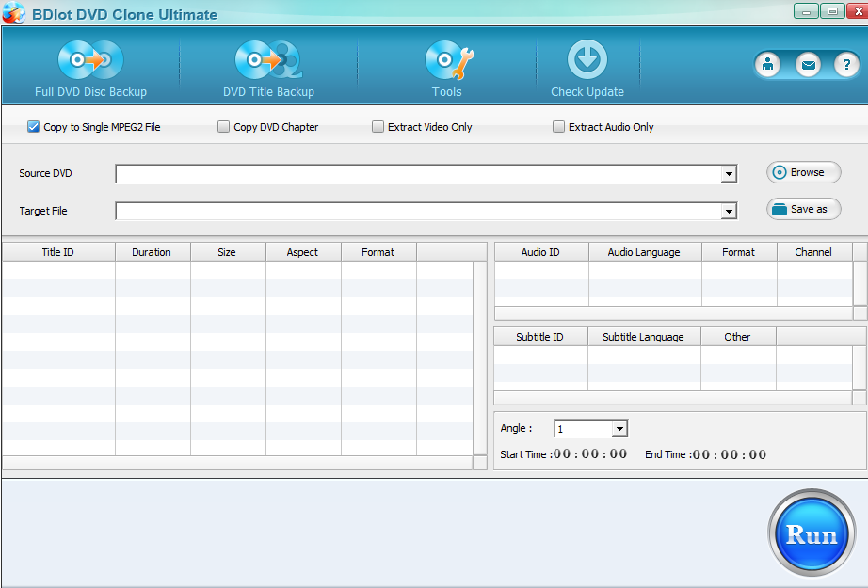Click the Subtitle Language column header
The height and width of the screenshot is (588, 868).
coord(644,337)
